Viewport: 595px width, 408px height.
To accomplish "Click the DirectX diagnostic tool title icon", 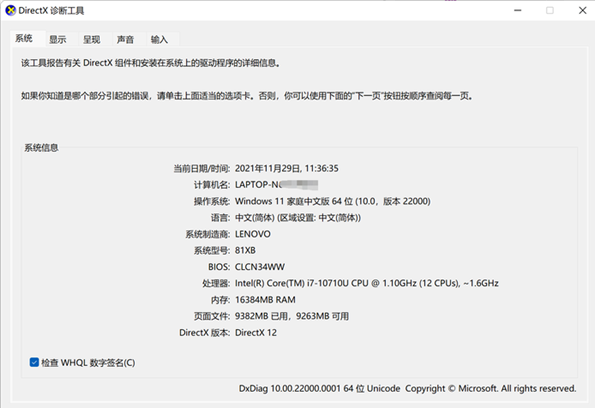I will coord(11,10).
